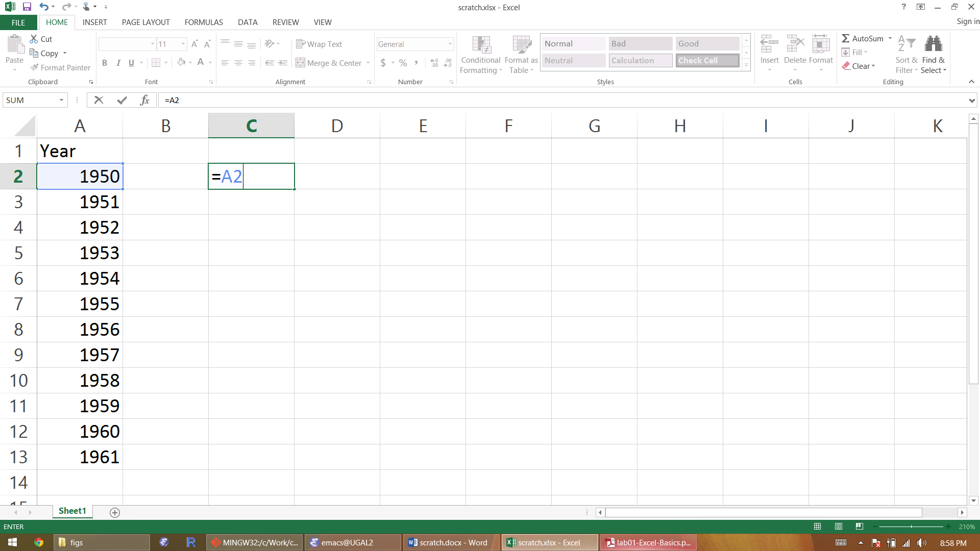The image size is (980, 551).
Task: Switch to the FORMULAS tab
Action: (204, 22)
